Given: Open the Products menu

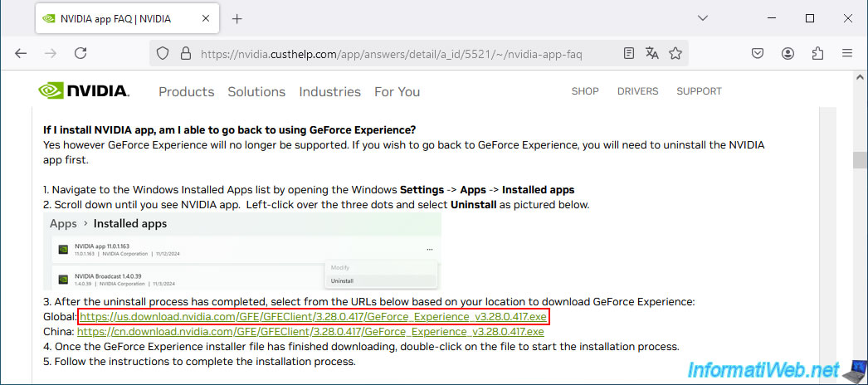Looking at the screenshot, I should pos(187,92).
